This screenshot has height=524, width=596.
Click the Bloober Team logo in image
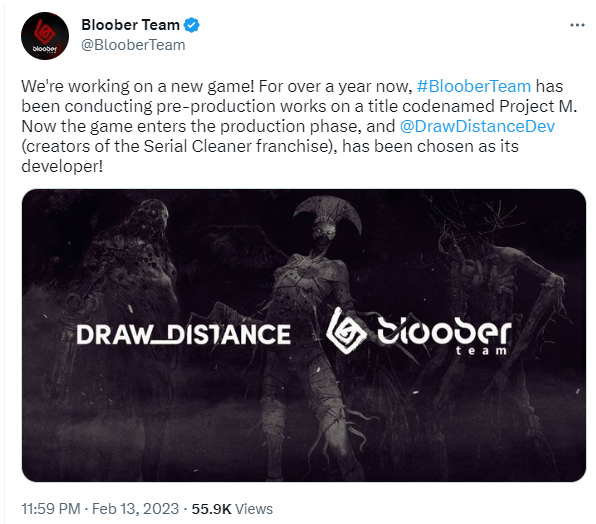coord(419,331)
